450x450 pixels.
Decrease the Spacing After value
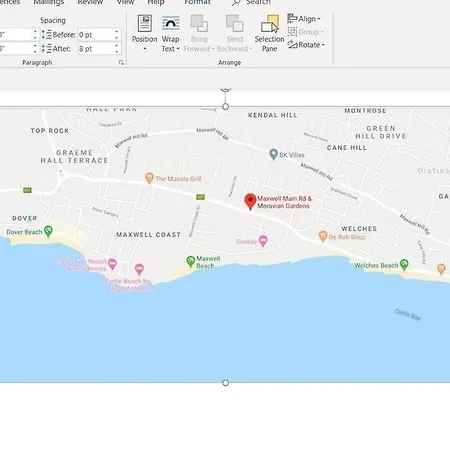tap(117, 51)
